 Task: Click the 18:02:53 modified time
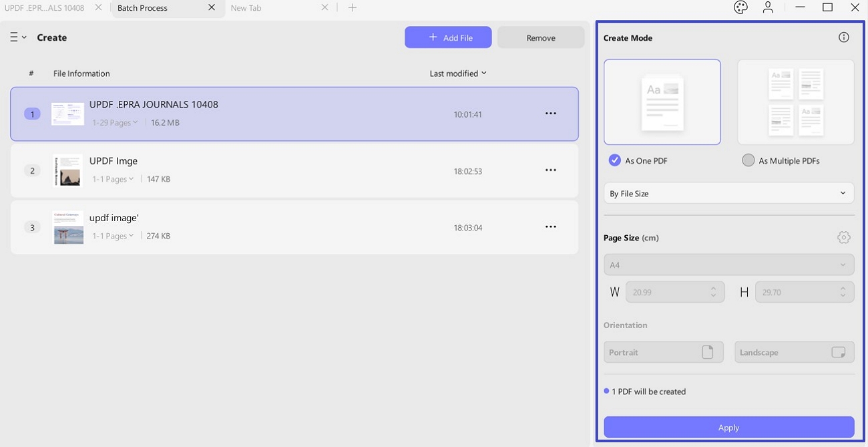pyautogui.click(x=467, y=171)
